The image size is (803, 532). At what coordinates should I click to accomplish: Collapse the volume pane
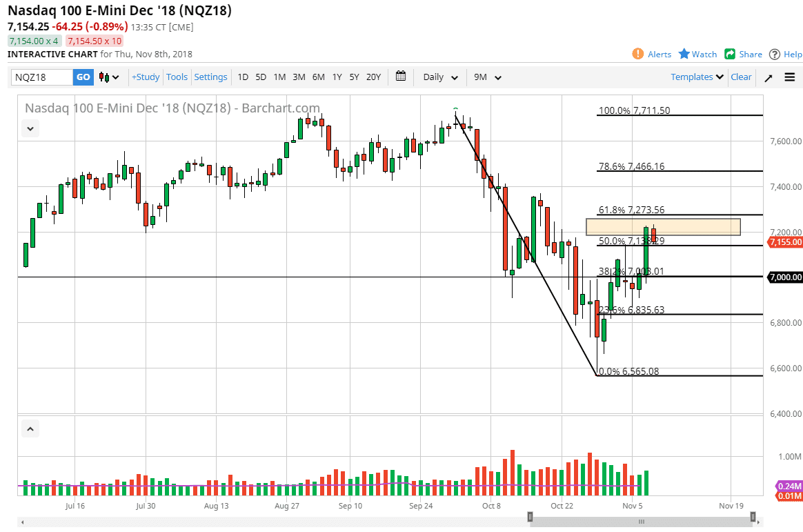(x=30, y=429)
